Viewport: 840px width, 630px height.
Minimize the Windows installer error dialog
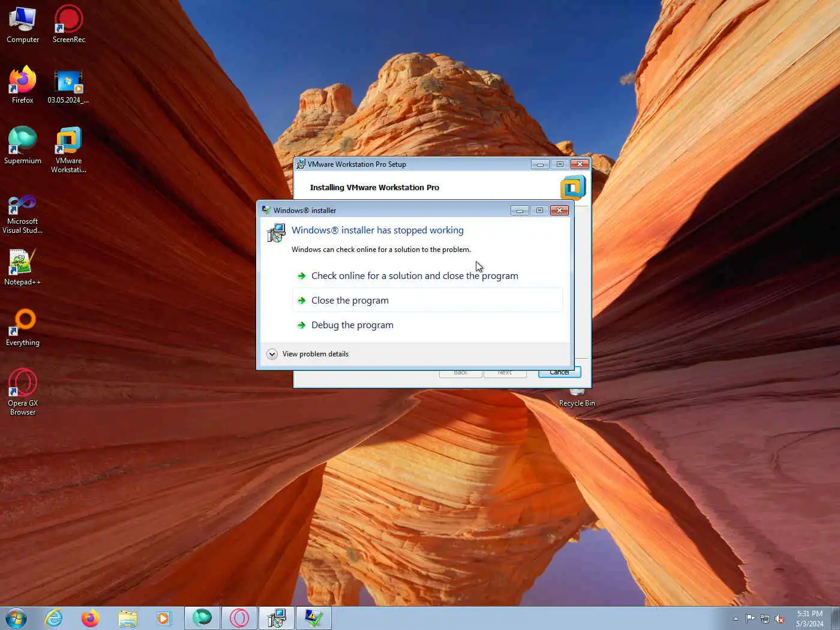coord(520,210)
